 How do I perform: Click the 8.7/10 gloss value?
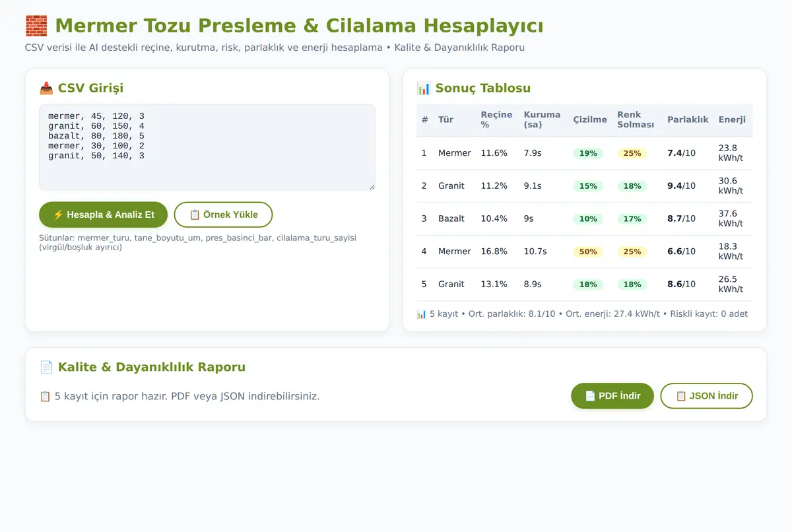pos(681,218)
